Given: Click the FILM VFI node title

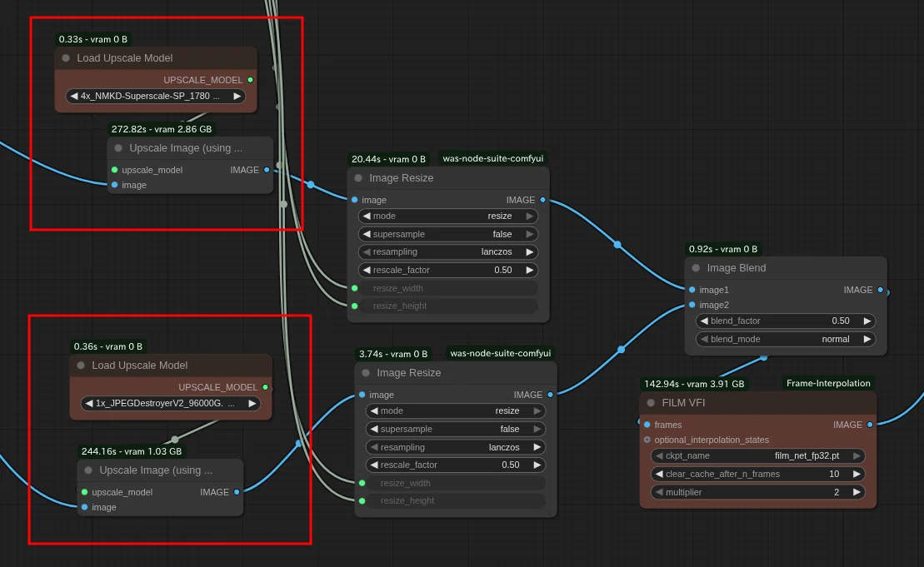Looking at the screenshot, I should (x=683, y=403).
